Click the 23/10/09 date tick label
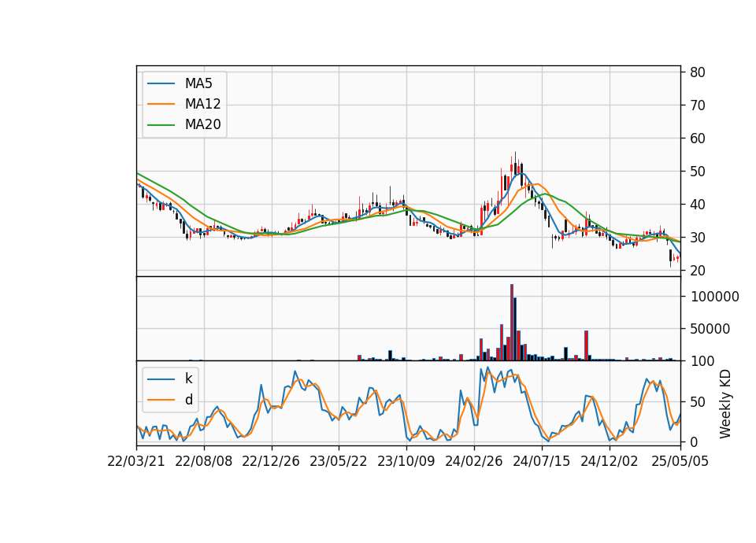This screenshot has width=756, height=543. pyautogui.click(x=406, y=461)
